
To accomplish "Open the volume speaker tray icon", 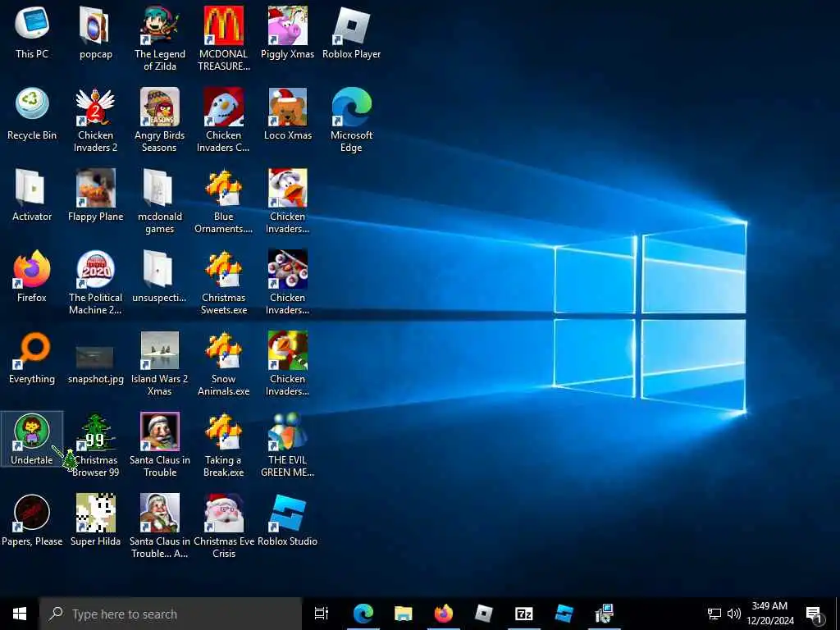I will pos(734,614).
